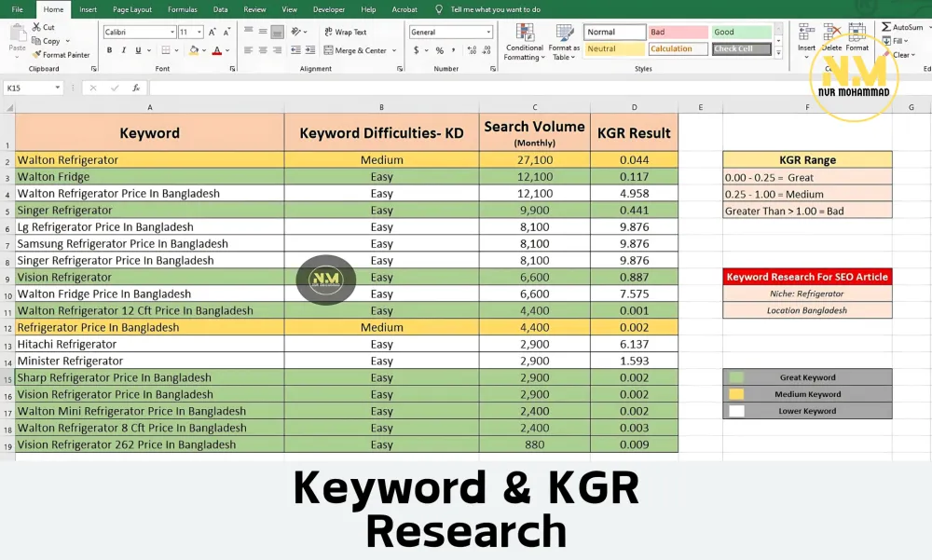Increase font size with the larger A icon
The height and width of the screenshot is (560, 932).
click(212, 32)
